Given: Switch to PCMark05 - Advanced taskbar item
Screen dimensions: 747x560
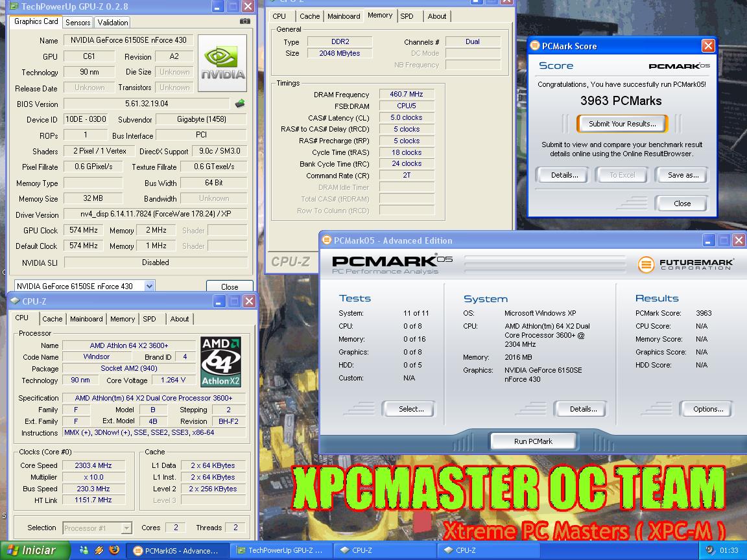Looking at the screenshot, I should point(177,550).
